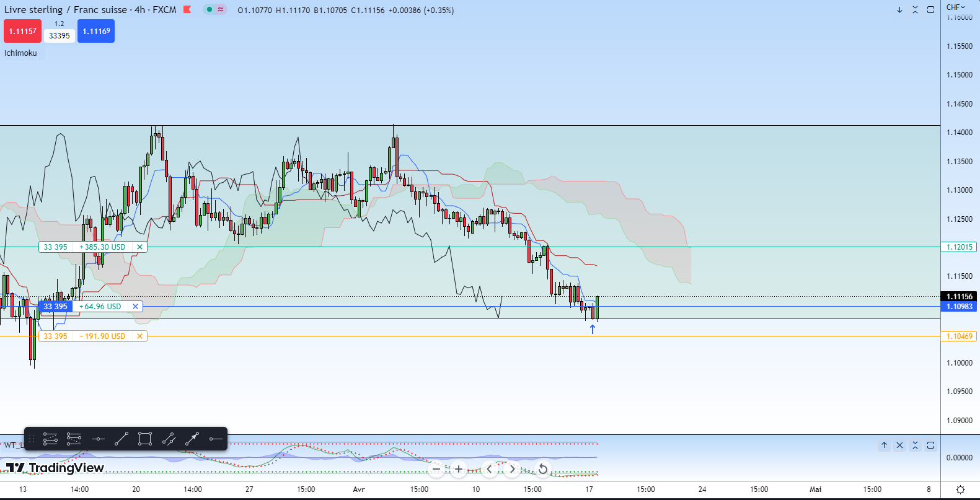Select the trend-based Fib extension tool

click(74, 439)
